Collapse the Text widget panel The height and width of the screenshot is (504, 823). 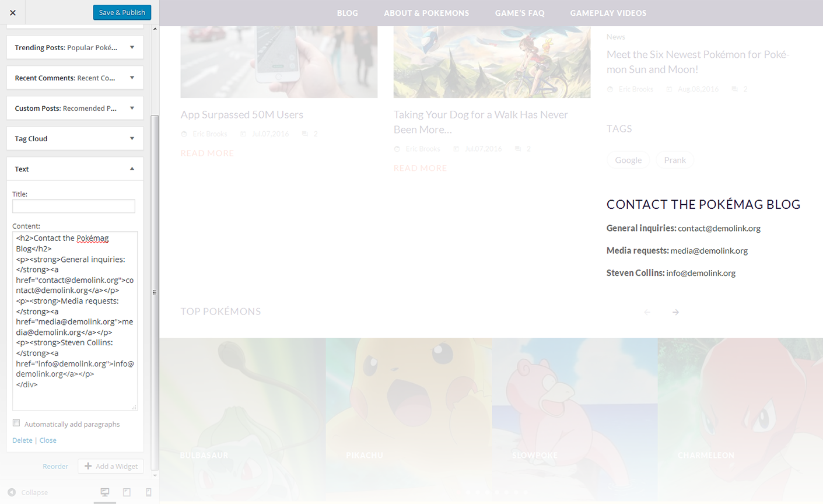132,169
